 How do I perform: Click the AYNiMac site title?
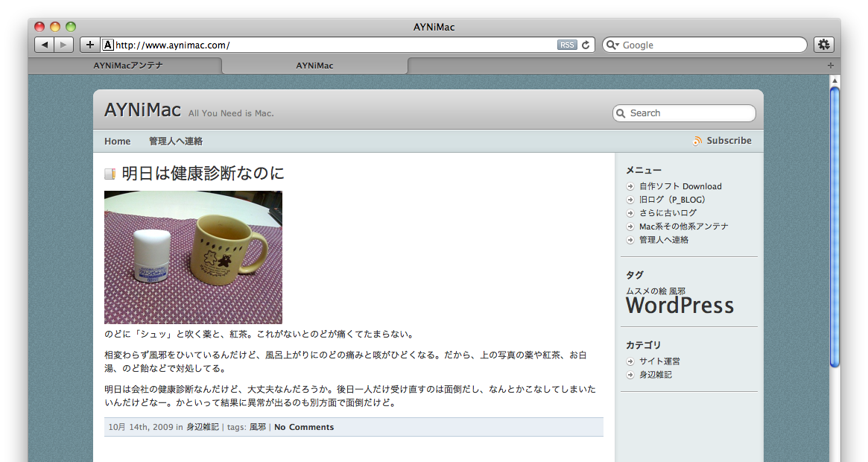pyautogui.click(x=142, y=110)
